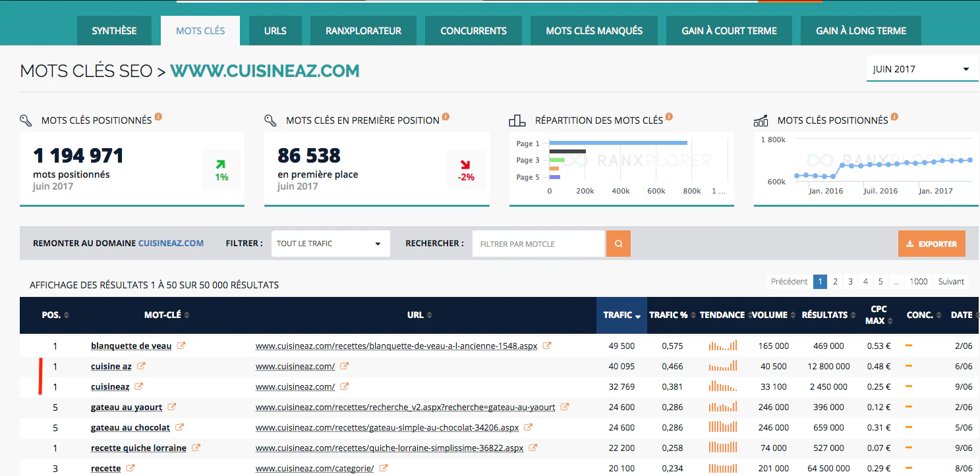
Task: Switch to the Mots Clés tab
Action: (x=200, y=31)
